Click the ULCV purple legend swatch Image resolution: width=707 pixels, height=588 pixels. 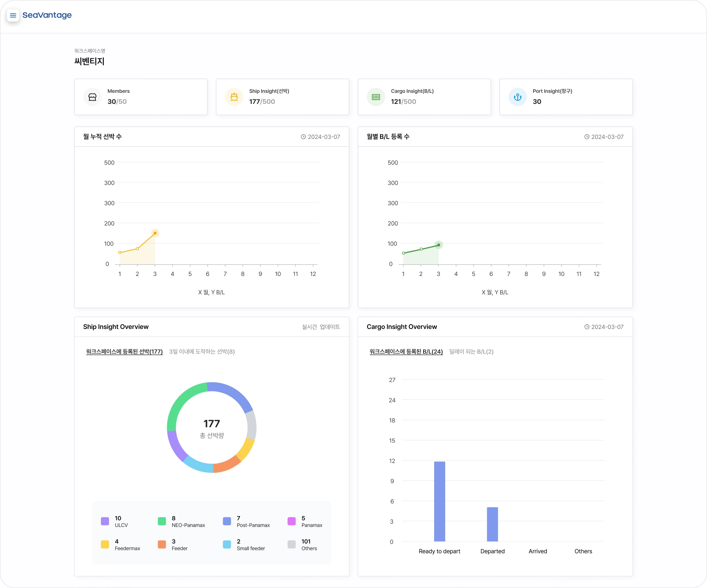pyautogui.click(x=105, y=521)
